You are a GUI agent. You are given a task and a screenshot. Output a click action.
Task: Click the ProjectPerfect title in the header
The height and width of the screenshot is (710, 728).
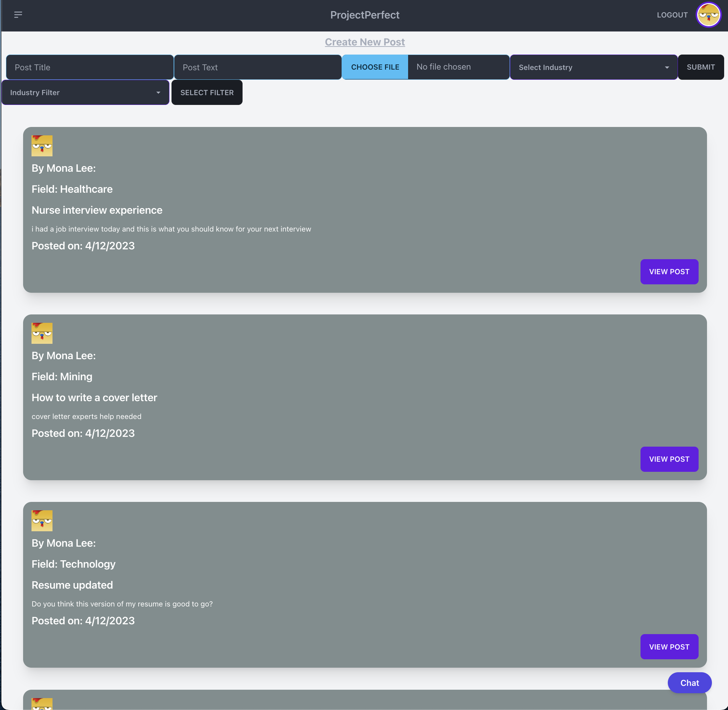coord(365,15)
